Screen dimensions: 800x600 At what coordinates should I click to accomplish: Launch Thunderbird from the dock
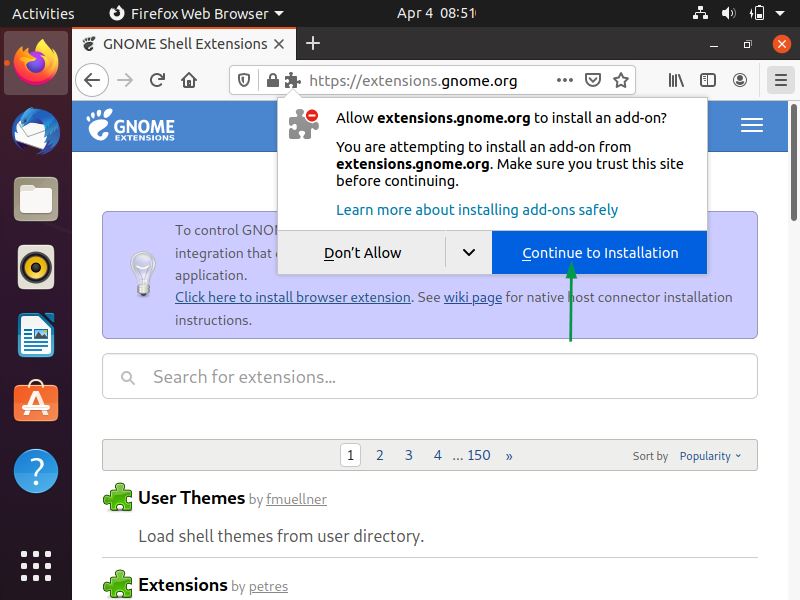36,131
